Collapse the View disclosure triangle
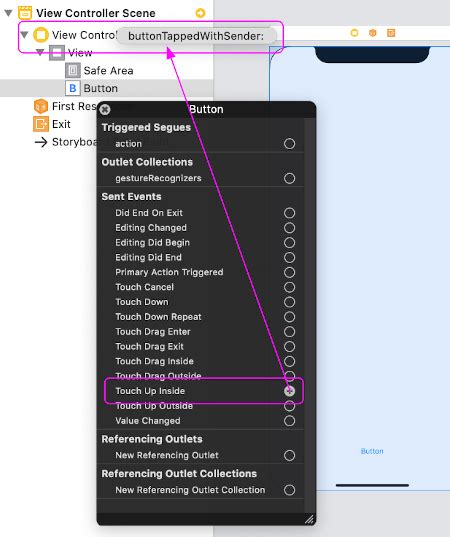Image resolution: width=450 pixels, height=537 pixels. tap(40, 52)
